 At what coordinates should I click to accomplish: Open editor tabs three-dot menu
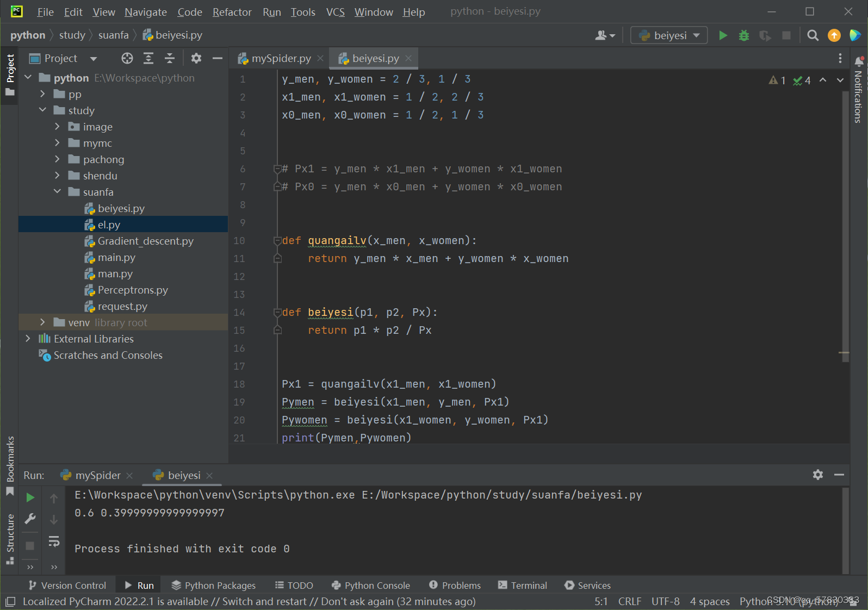click(x=840, y=58)
